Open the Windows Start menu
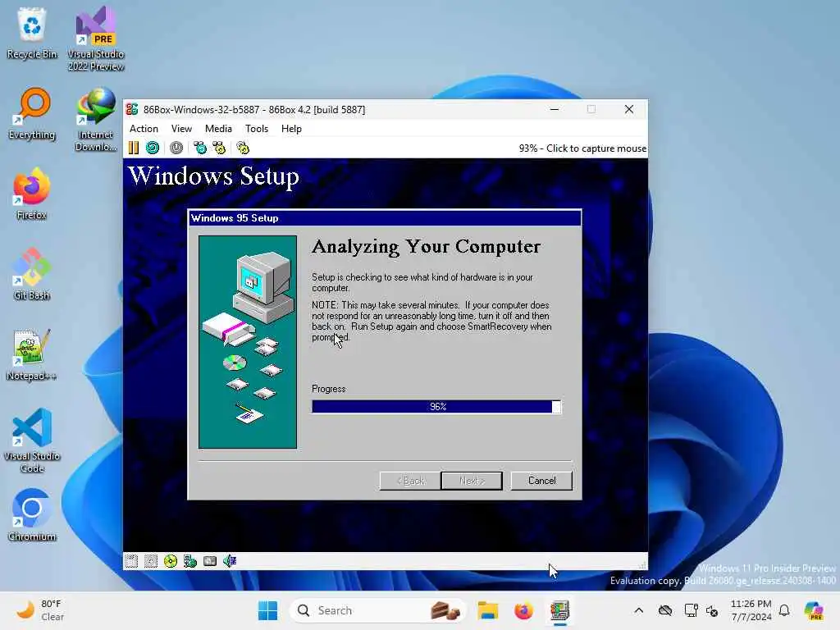 pyautogui.click(x=268, y=610)
